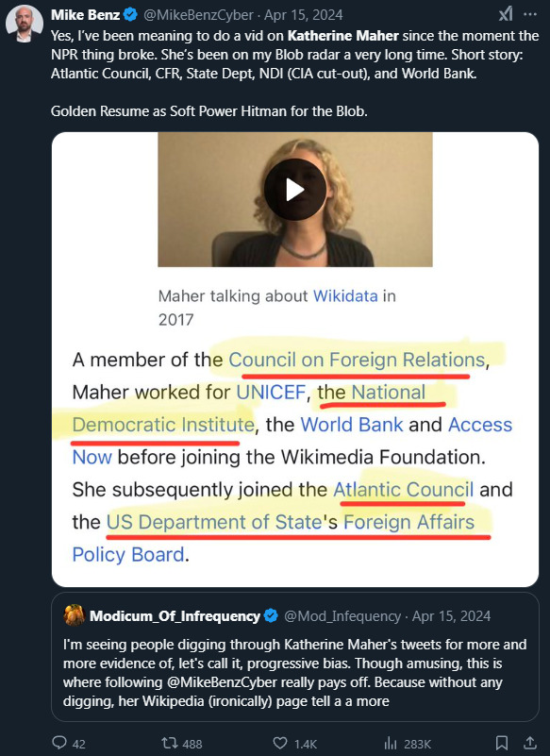Click the share post icon
The height and width of the screenshot is (756, 550).
pyautogui.click(x=530, y=743)
